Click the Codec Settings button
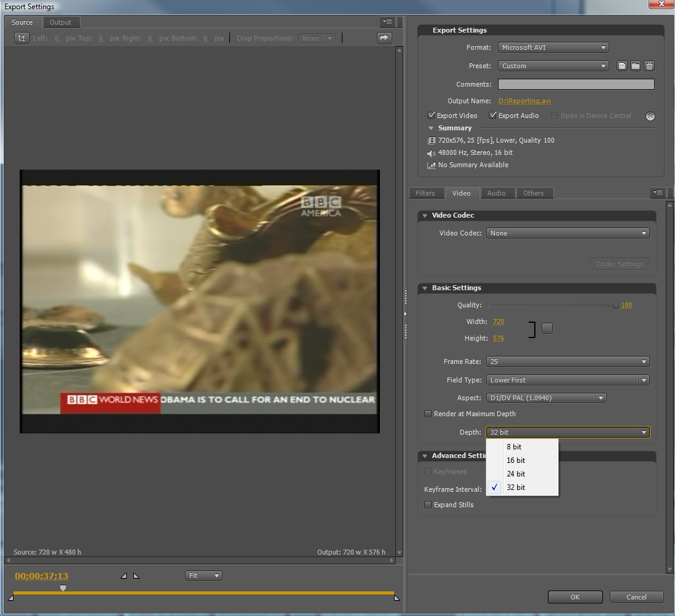Screen dimensions: 675x616 coord(620,264)
